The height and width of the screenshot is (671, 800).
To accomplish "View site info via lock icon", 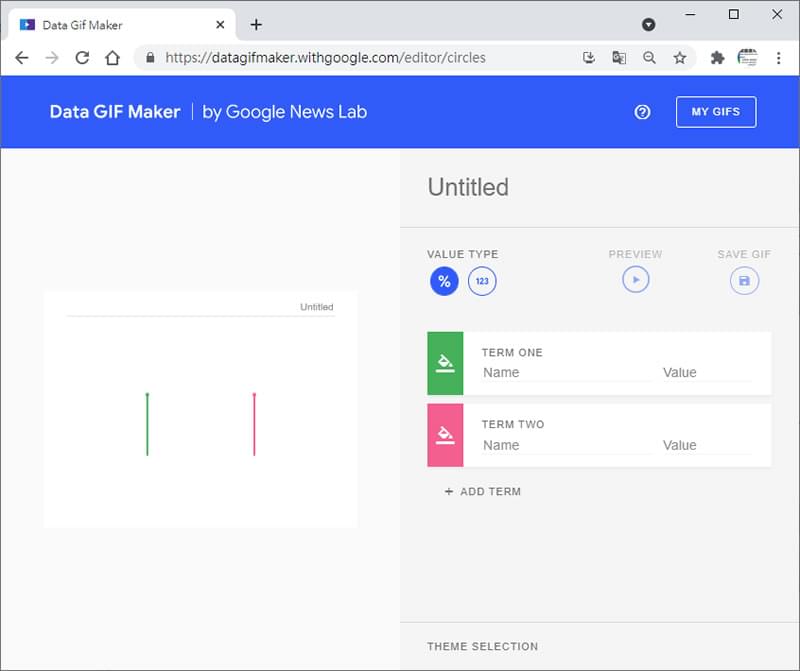I will pyautogui.click(x=150, y=58).
